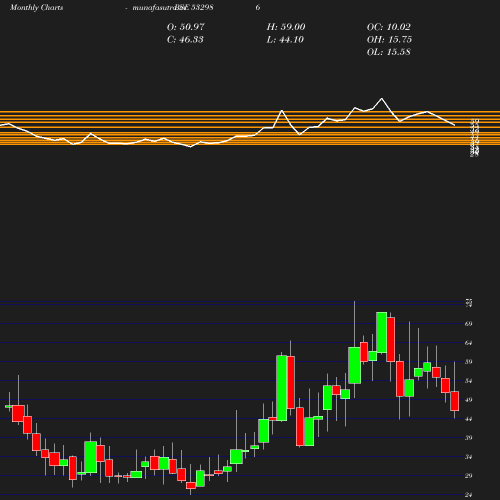The height and width of the screenshot is (500, 500).
Task: Click the "OL: 15.58" value
Action: pos(389,52)
